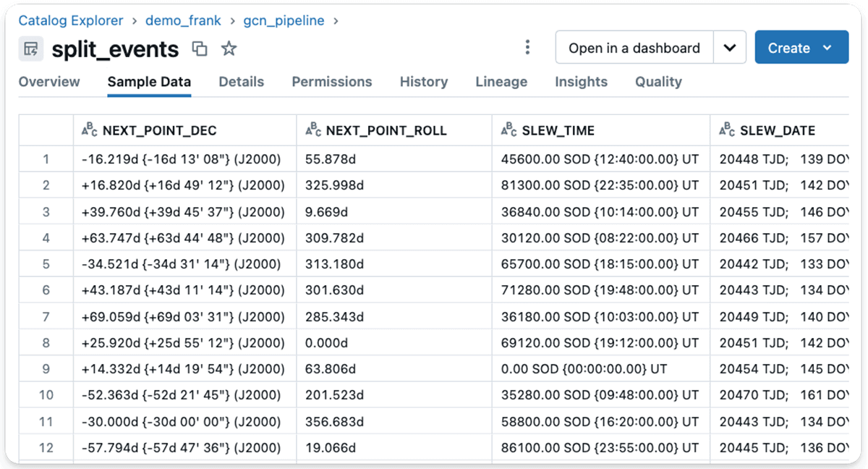Star split_events as a favorite
868x469 pixels.
[x=229, y=48]
